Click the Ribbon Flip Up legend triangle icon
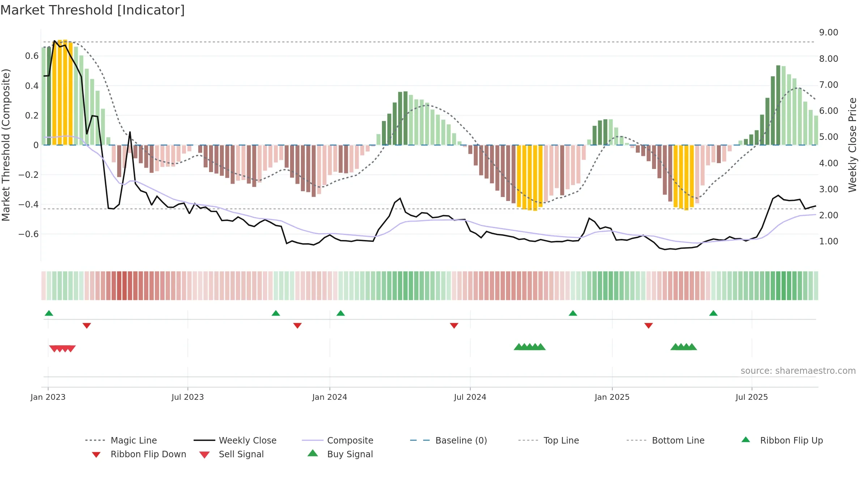The height and width of the screenshot is (488, 868). click(x=746, y=440)
